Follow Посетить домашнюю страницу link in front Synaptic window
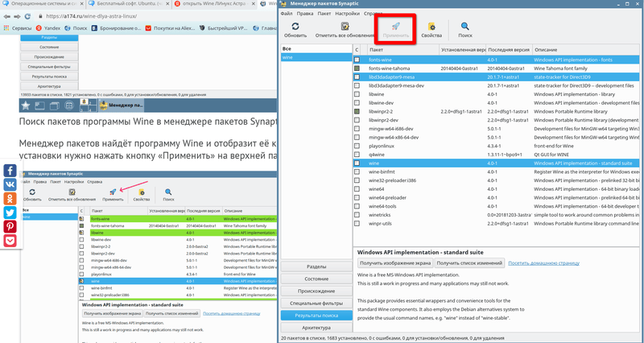Viewport: 644px width, 343px height. pyautogui.click(x=544, y=263)
